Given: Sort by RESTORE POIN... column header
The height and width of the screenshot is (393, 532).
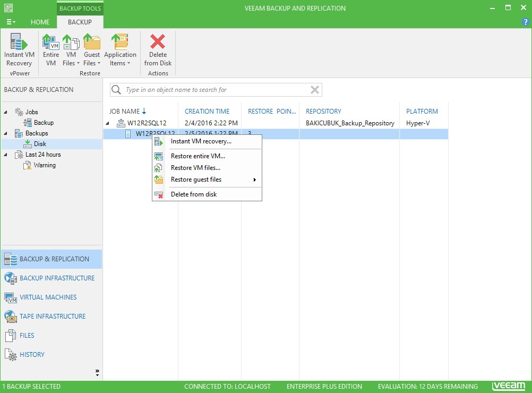Looking at the screenshot, I should pyautogui.click(x=272, y=112).
